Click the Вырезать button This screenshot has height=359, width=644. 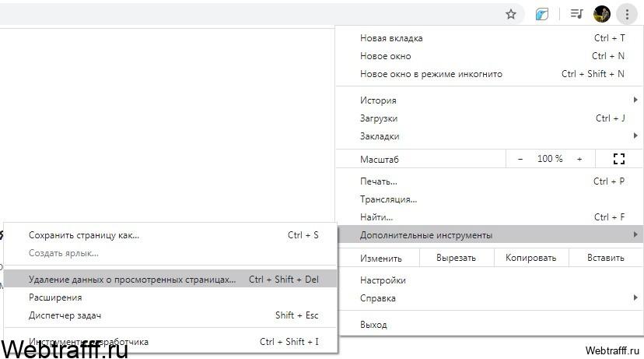(456, 258)
